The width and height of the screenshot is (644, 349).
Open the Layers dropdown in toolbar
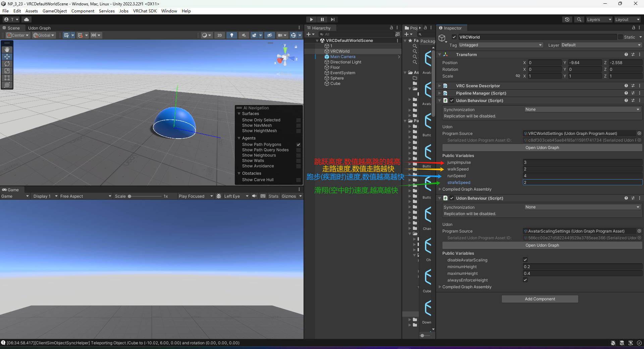(599, 19)
